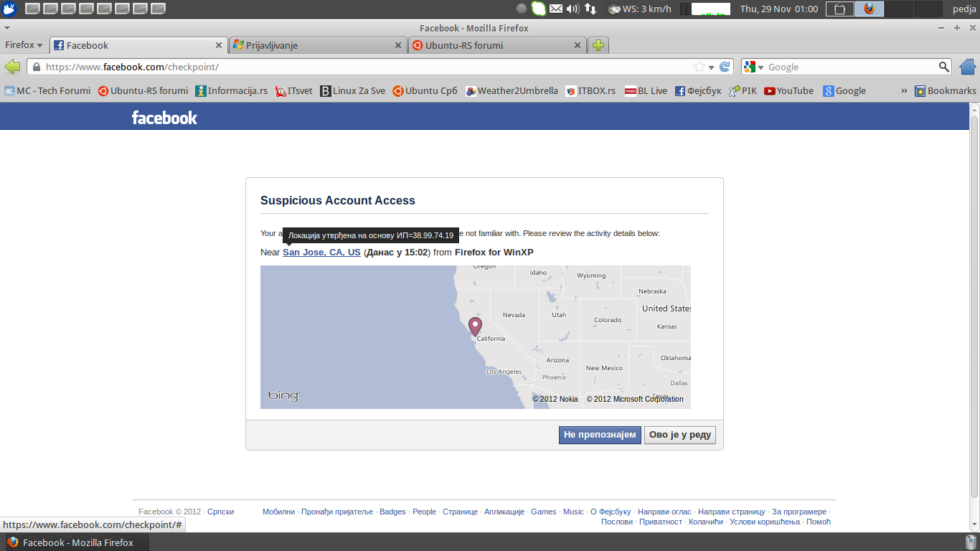
Task: Click the Ово је у реду button
Action: point(680,435)
